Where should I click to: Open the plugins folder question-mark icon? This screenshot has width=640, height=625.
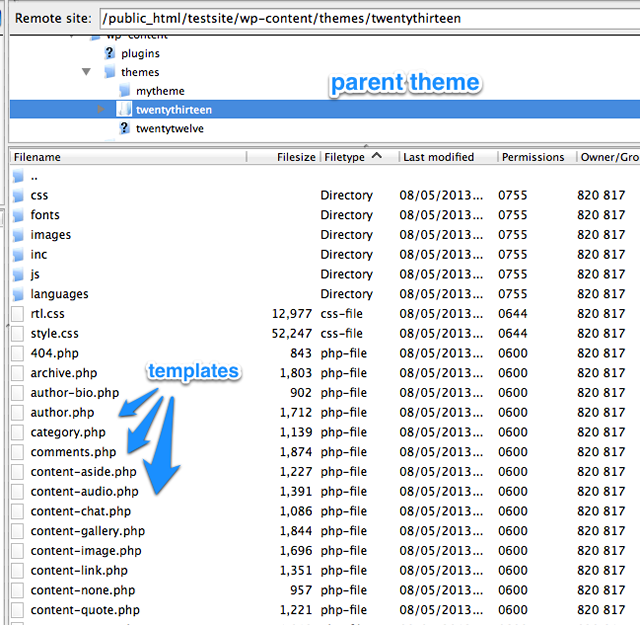109,53
